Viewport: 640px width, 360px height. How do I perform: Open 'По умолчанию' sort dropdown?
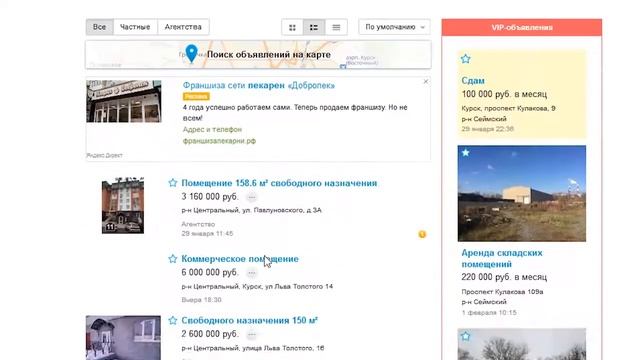click(394, 27)
